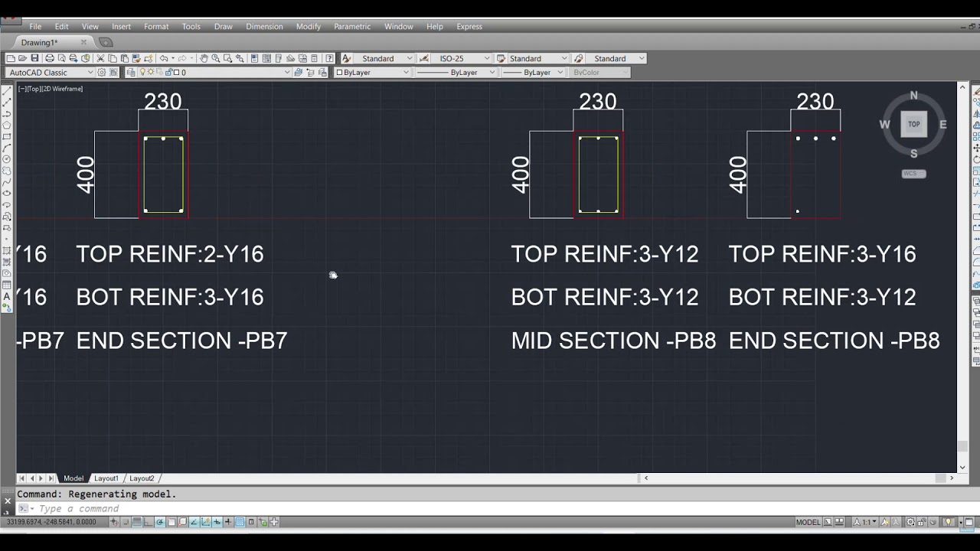Open the File menu
Image resolution: width=980 pixels, height=551 pixels.
point(35,26)
